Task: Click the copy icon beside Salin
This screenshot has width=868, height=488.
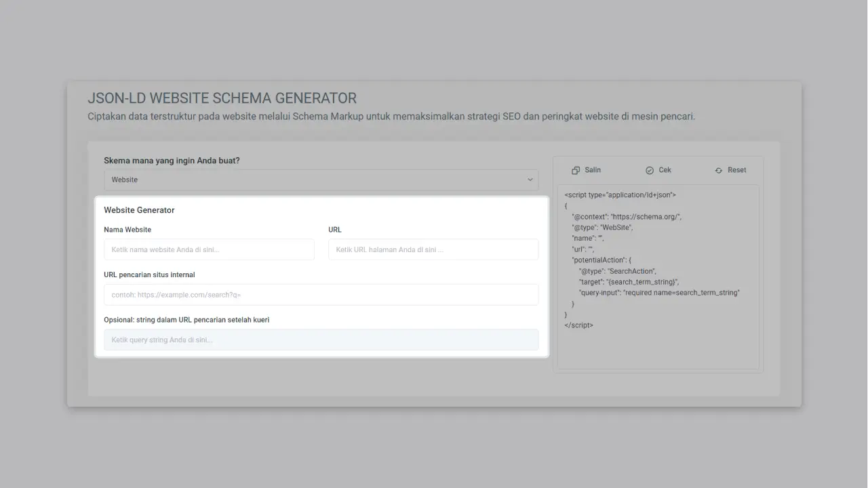Action: (574, 169)
